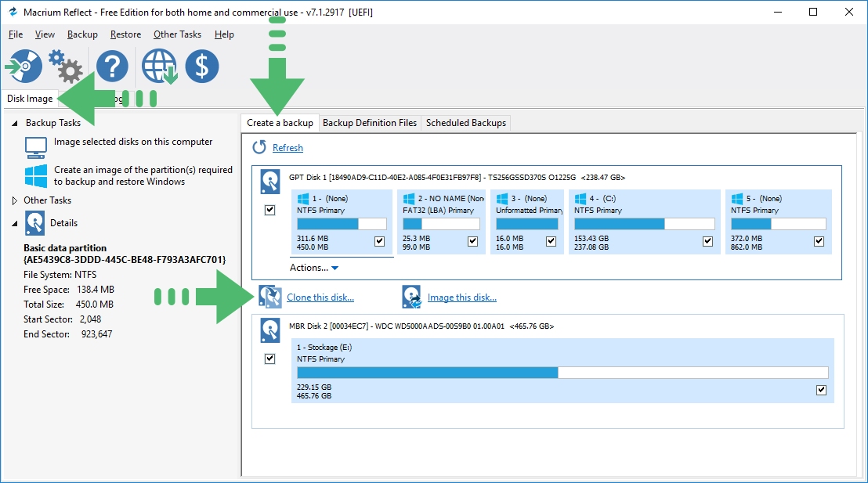Screen dimensions: 868x483
Task: Uncheck Unformatted 16.0 MB partition checkbox
Action: click(551, 241)
